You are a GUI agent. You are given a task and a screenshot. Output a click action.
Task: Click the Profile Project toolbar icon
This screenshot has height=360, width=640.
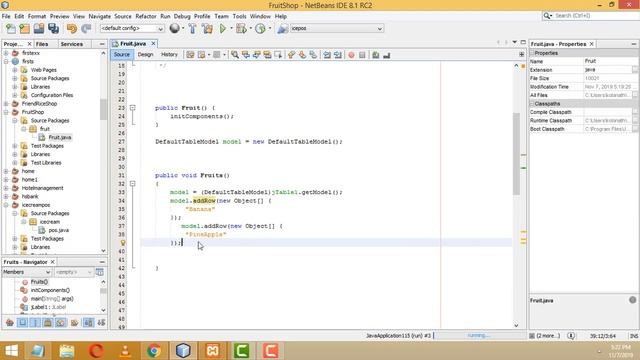[x=260, y=29]
